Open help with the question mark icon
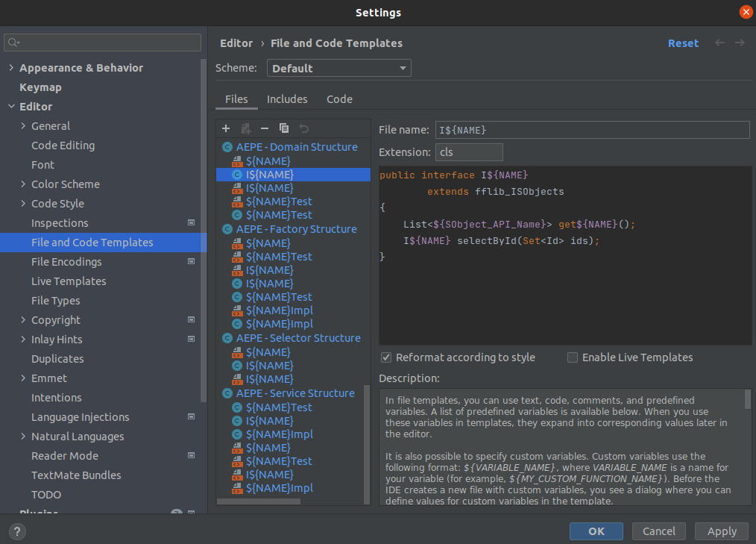Image resolution: width=756 pixels, height=544 pixels. (x=17, y=531)
